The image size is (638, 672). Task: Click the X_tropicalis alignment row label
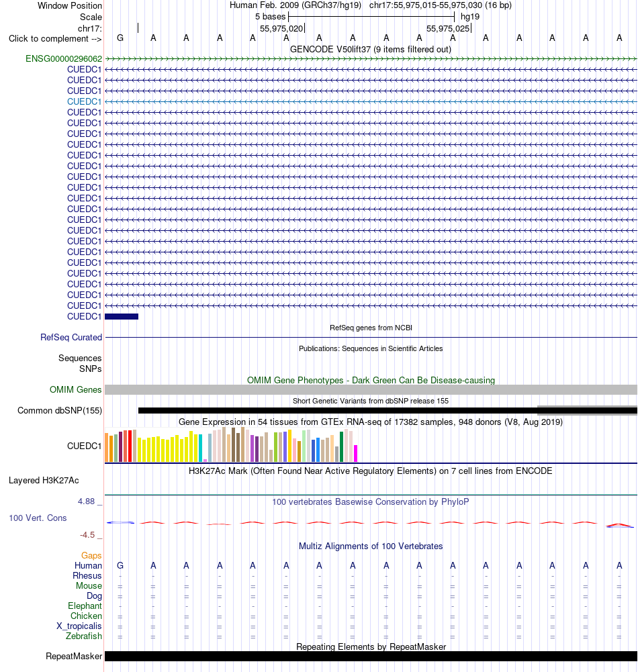click(x=79, y=626)
